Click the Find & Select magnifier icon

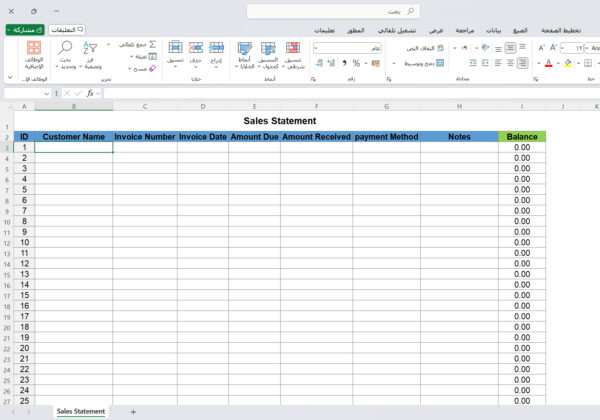[66, 48]
